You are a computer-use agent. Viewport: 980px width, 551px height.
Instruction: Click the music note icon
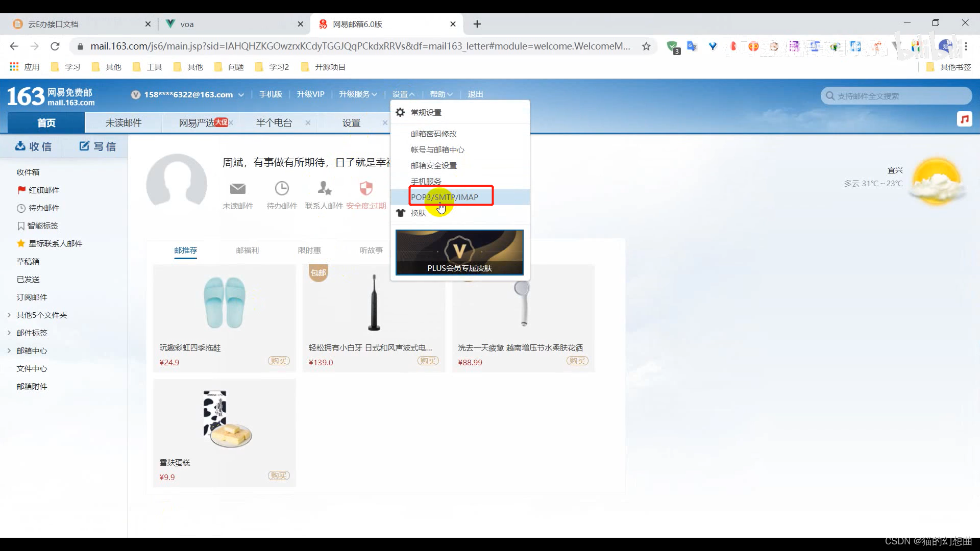[x=964, y=119]
